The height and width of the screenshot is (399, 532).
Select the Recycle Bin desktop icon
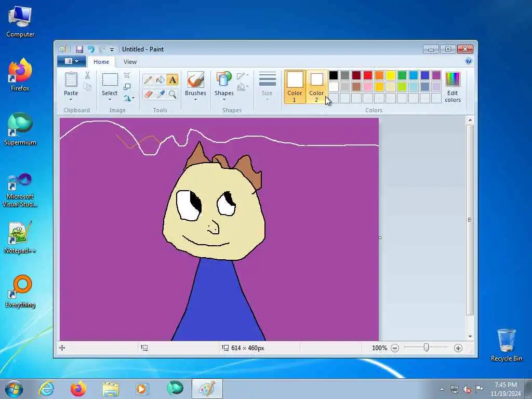pyautogui.click(x=506, y=345)
